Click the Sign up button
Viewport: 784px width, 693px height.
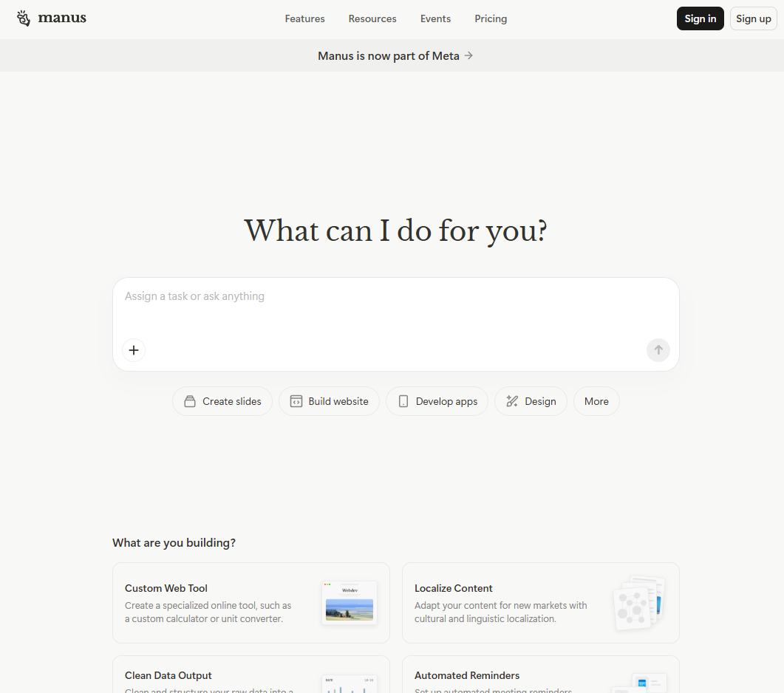point(753,18)
